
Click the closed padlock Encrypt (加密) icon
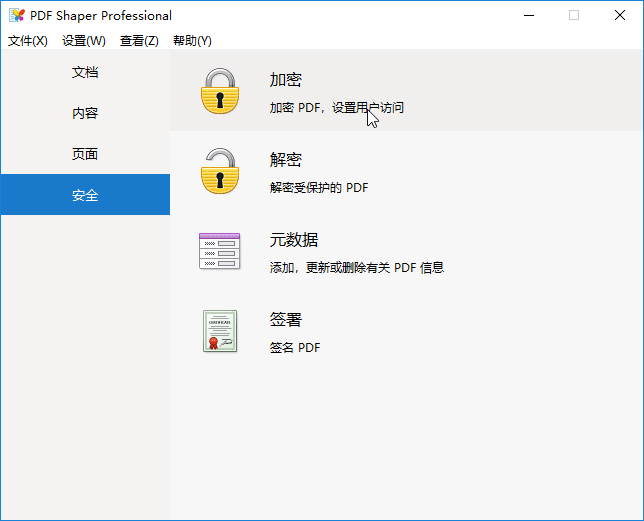(x=220, y=91)
